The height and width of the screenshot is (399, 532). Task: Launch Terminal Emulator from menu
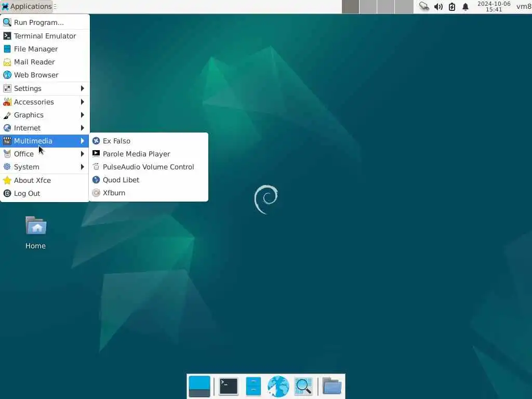(x=45, y=36)
